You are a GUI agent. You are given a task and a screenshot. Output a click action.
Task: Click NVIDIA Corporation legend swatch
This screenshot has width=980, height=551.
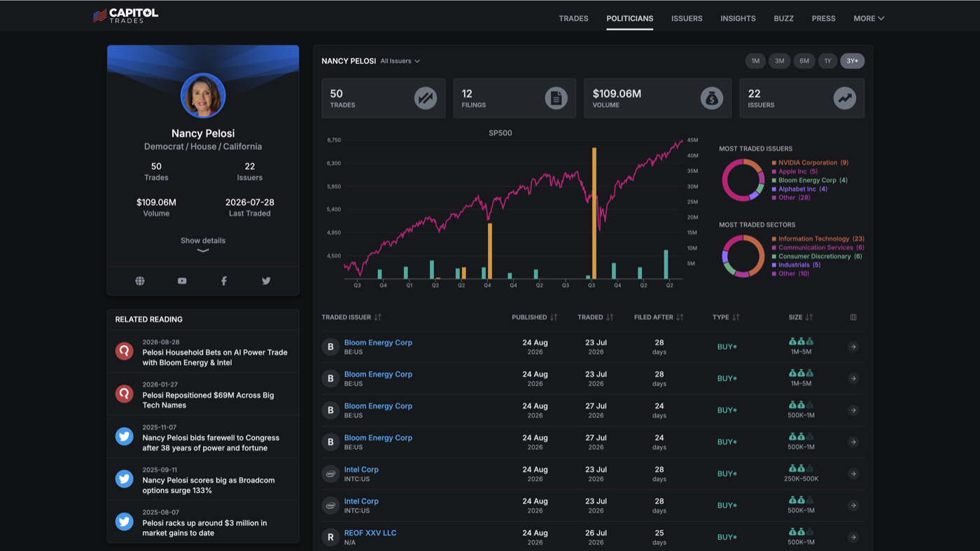point(774,162)
